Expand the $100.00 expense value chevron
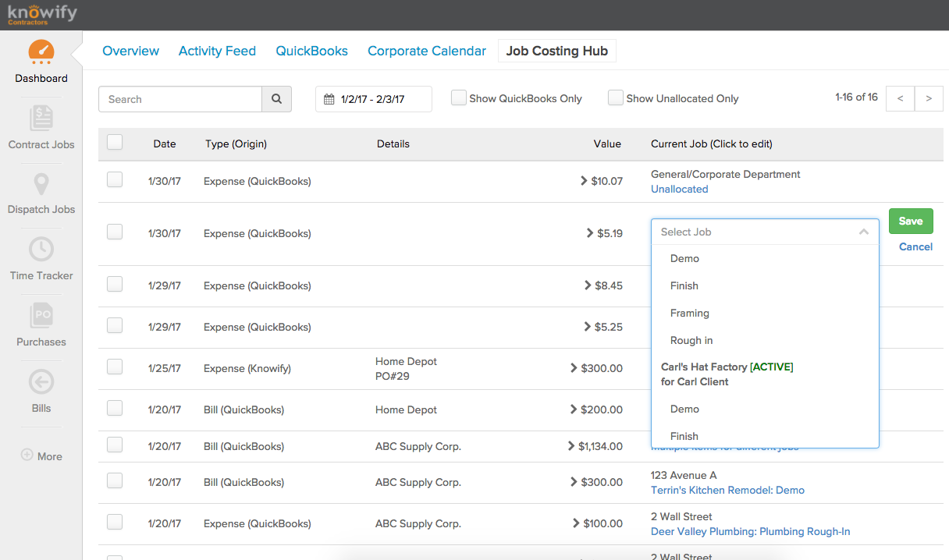Image resolution: width=949 pixels, height=560 pixels. 576,523
